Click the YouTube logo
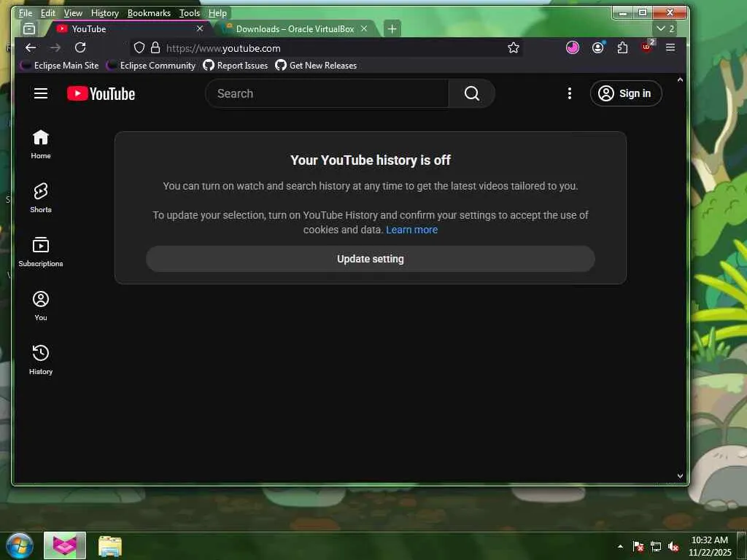 pyautogui.click(x=101, y=94)
